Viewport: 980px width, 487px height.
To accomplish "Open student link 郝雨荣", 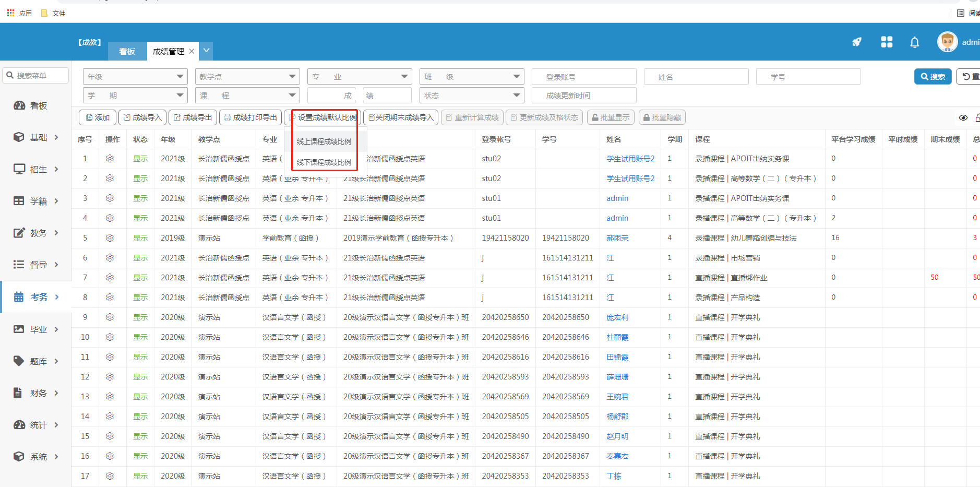I will click(617, 238).
